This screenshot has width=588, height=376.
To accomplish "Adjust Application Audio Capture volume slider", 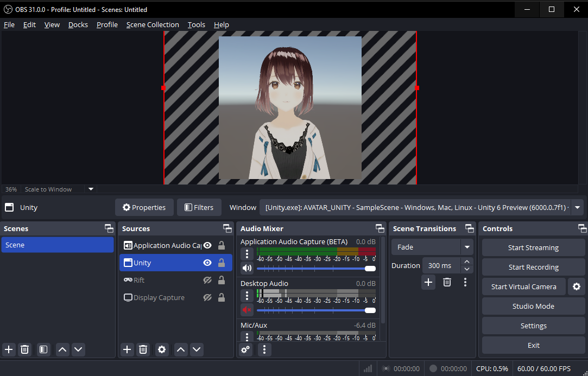I will click(316, 269).
